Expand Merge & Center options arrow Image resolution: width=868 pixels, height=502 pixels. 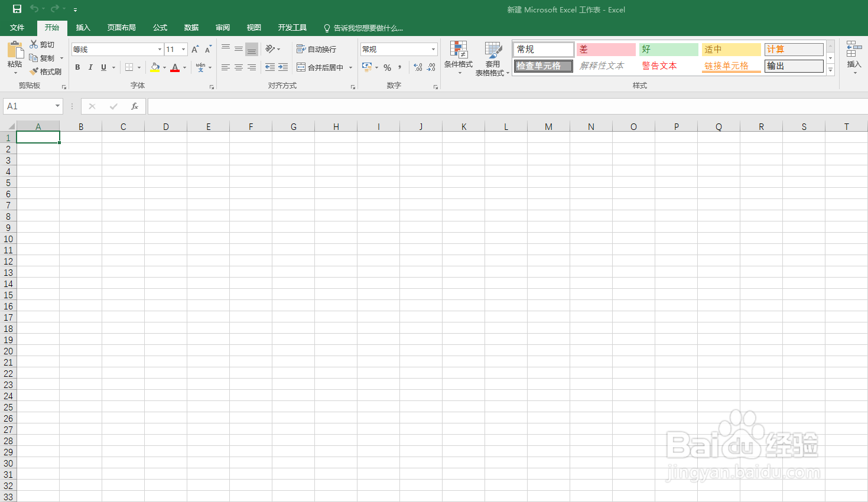(350, 67)
